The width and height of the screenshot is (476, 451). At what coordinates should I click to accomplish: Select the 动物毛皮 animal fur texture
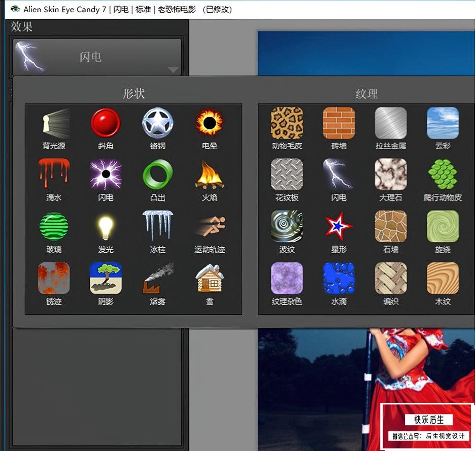click(287, 123)
